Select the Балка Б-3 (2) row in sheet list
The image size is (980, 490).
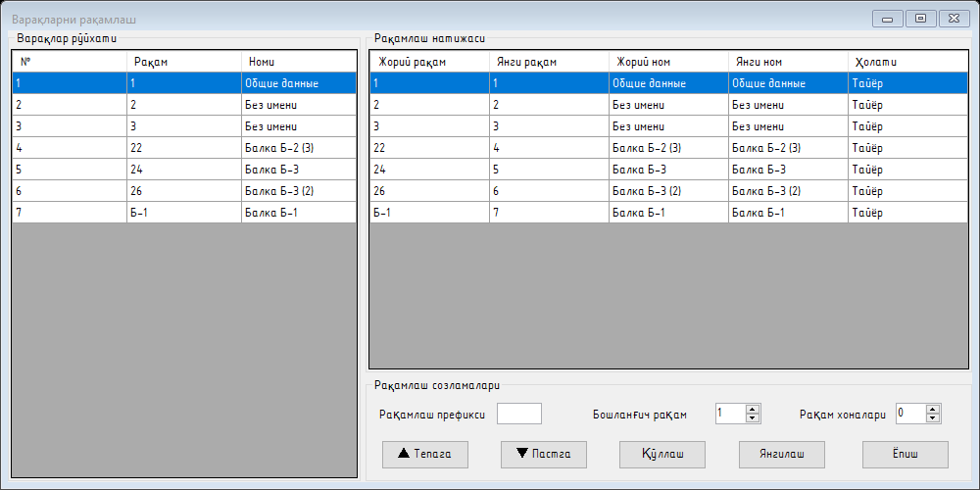184,191
